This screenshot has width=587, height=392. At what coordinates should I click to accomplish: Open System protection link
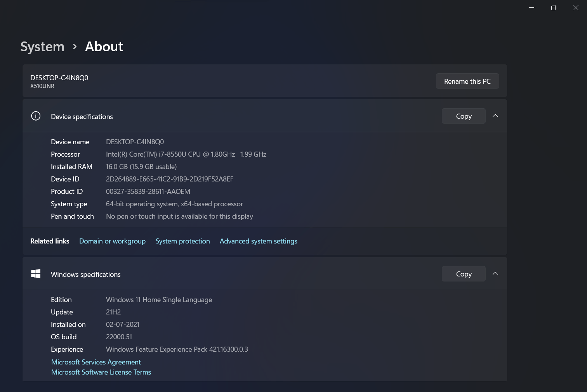tap(183, 241)
